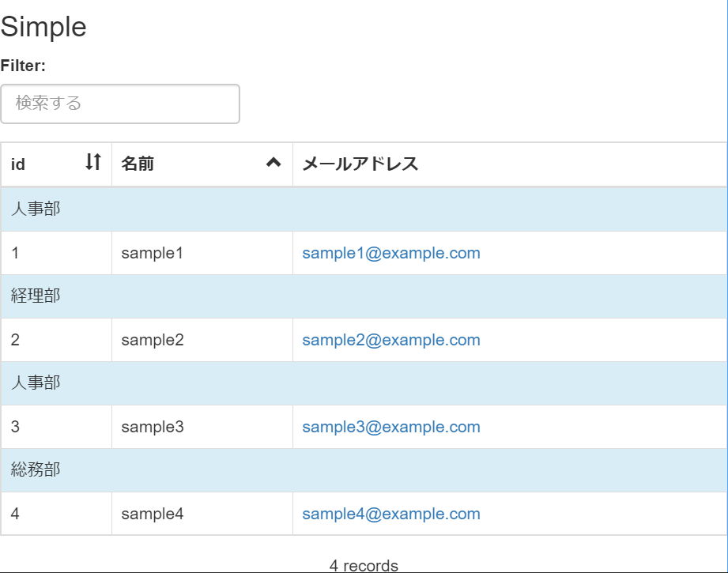Viewport: 728px width, 573px height.
Task: Select the second 人事部 group row above sample3
Action: pyautogui.click(x=364, y=383)
